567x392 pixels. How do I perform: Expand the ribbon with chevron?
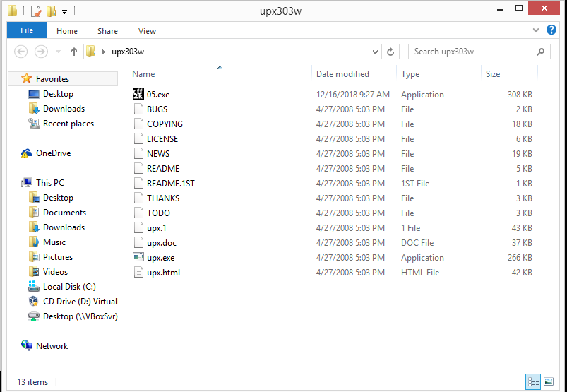pos(536,30)
